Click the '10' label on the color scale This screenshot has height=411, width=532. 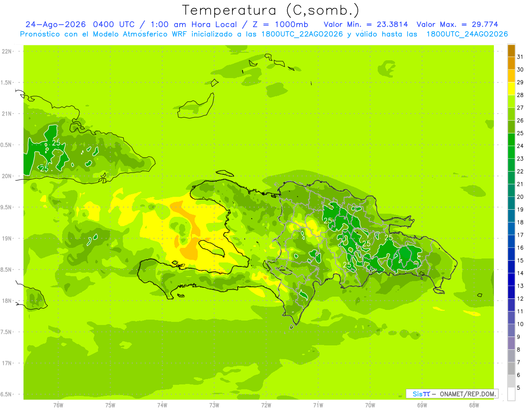tap(520, 324)
